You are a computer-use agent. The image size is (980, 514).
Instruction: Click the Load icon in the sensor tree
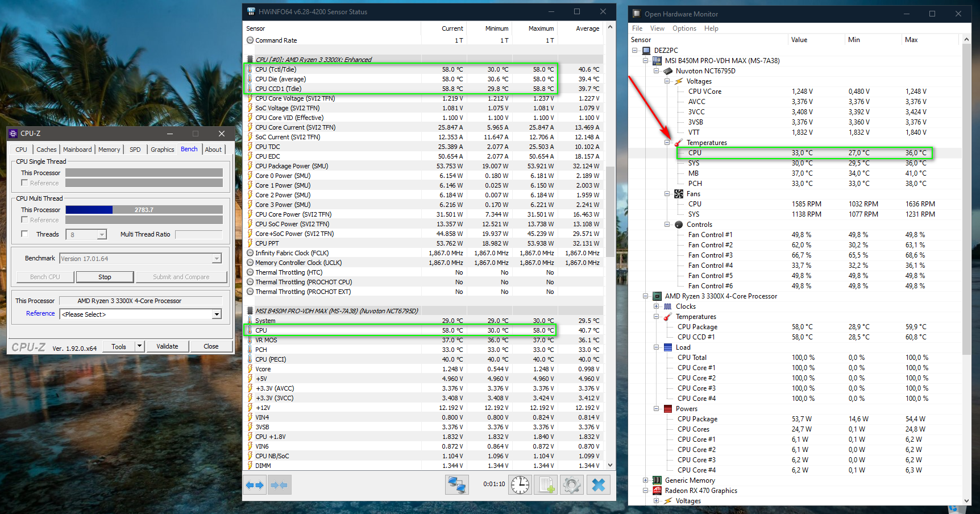[x=668, y=347]
